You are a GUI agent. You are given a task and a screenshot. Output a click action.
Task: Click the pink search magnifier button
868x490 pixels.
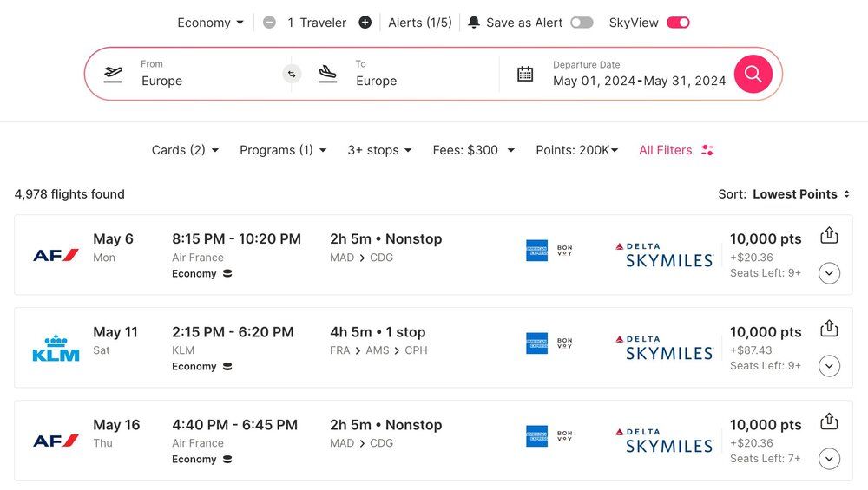pyautogui.click(x=753, y=74)
